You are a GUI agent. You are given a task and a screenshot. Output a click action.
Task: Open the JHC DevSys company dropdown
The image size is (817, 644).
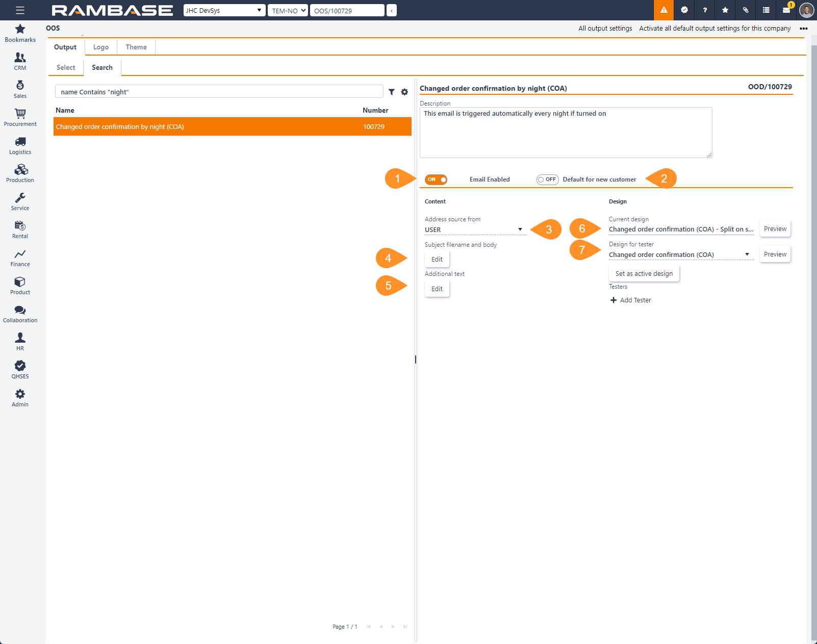(224, 11)
